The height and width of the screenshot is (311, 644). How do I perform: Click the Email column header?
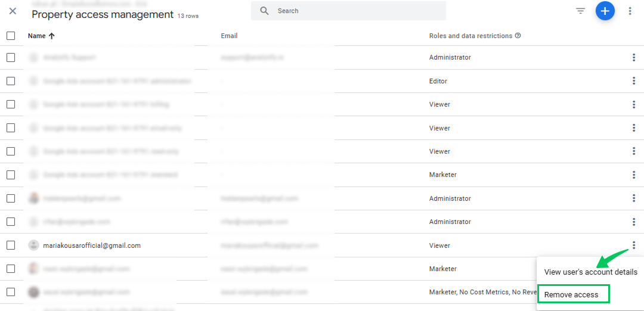click(x=229, y=36)
